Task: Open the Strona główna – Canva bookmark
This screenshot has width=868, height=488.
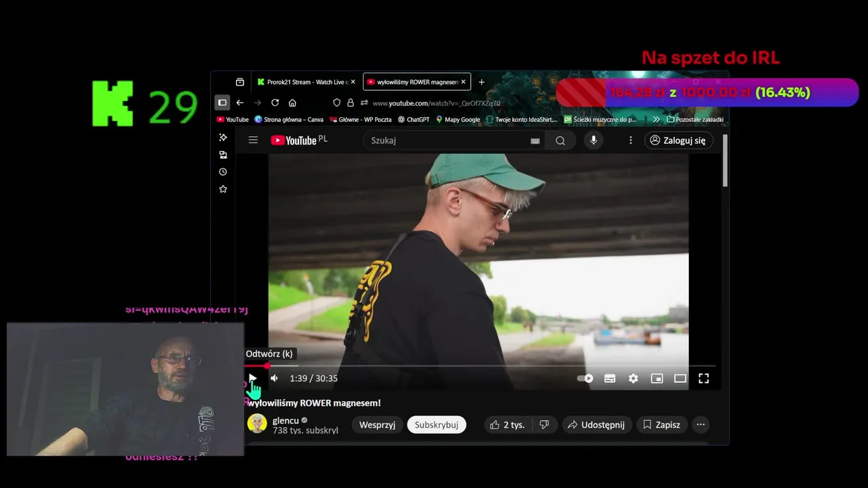Action: click(289, 119)
